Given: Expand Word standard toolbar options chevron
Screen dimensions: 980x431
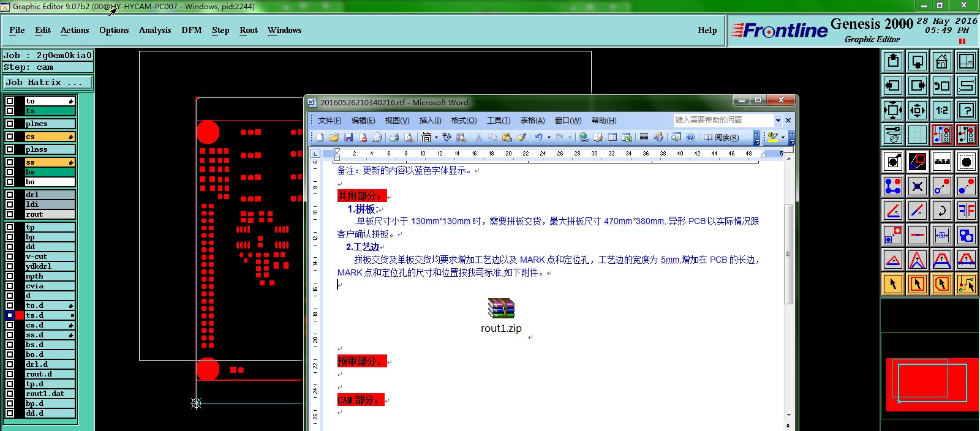Looking at the screenshot, I should [757, 137].
